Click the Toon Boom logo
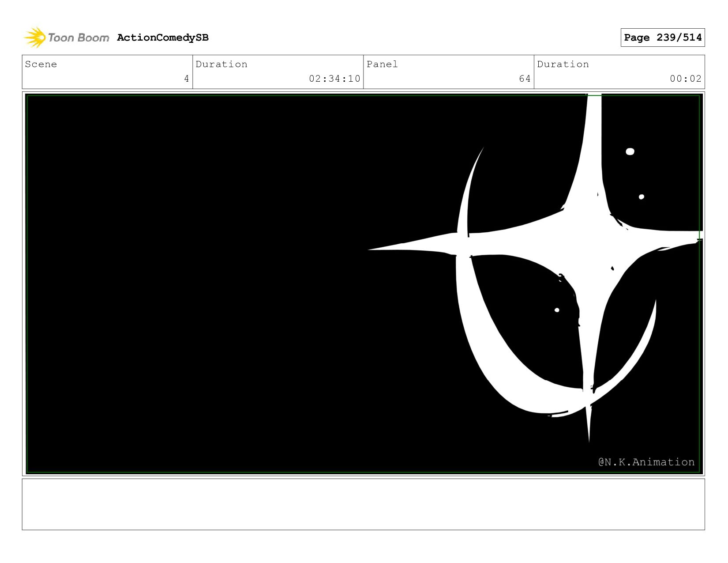Viewport: 728px width, 563px height. point(66,38)
